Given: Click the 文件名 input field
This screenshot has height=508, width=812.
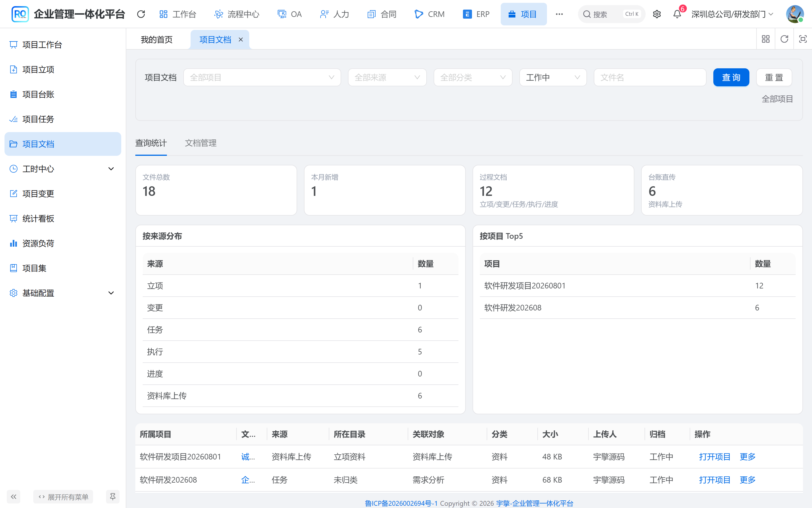Looking at the screenshot, I should pyautogui.click(x=650, y=78).
